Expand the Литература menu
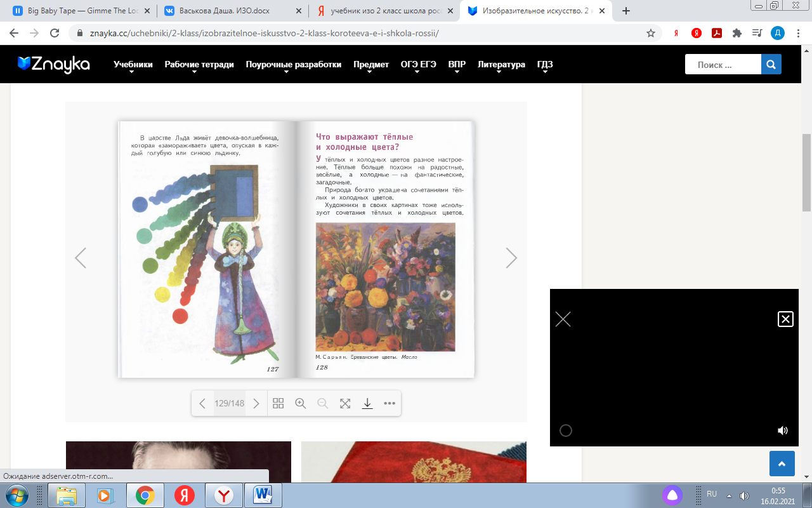Viewport: 812px width, 508px height. 501,64
